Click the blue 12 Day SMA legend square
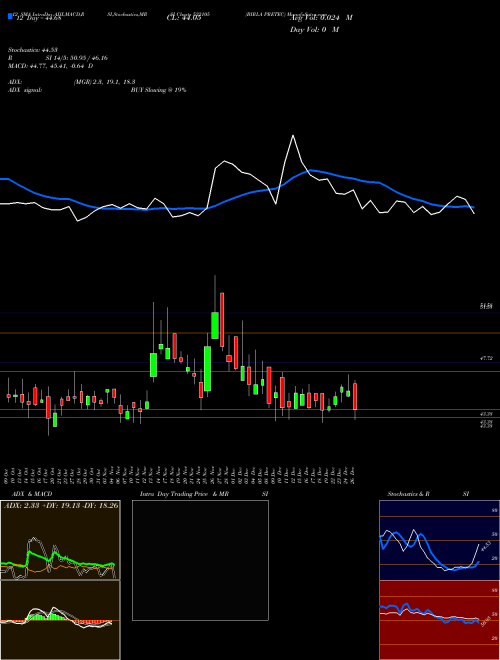 pos(10,16)
